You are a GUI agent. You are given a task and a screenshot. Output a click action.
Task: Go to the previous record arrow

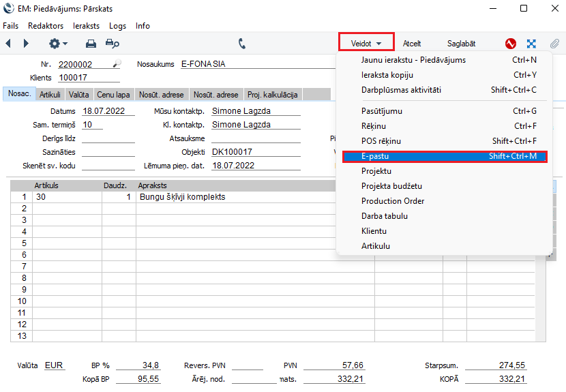(9, 44)
